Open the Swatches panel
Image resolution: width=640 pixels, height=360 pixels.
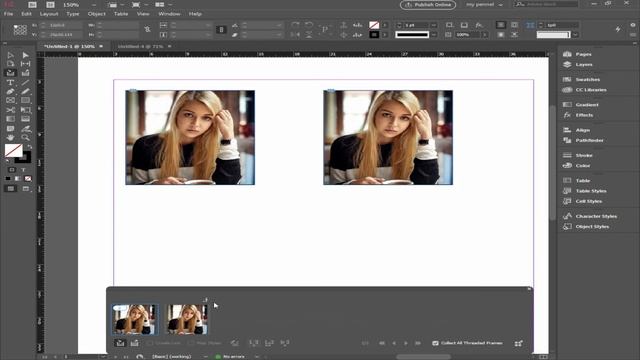pyautogui.click(x=588, y=80)
